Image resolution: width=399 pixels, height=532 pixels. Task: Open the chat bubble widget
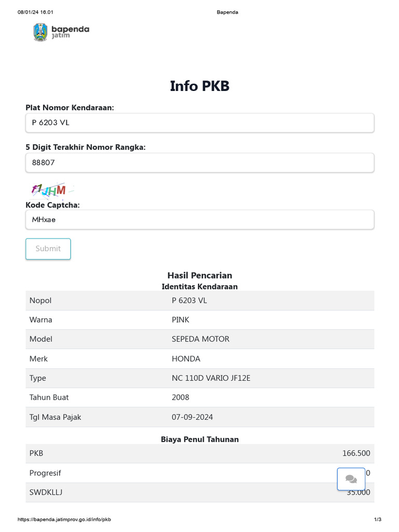point(351,478)
